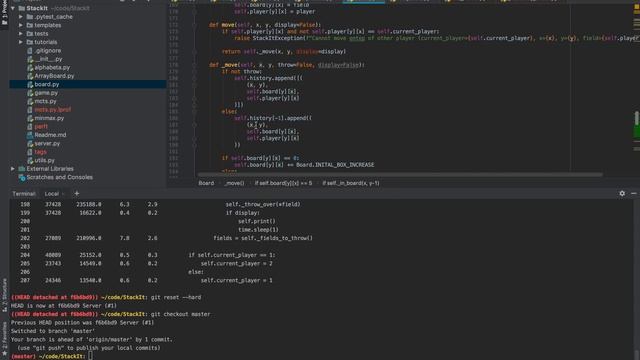Click the editor vertical scrollbar thumb
Image resolution: width=640 pixels, height=360 pixels.
pyautogui.click(x=636, y=119)
